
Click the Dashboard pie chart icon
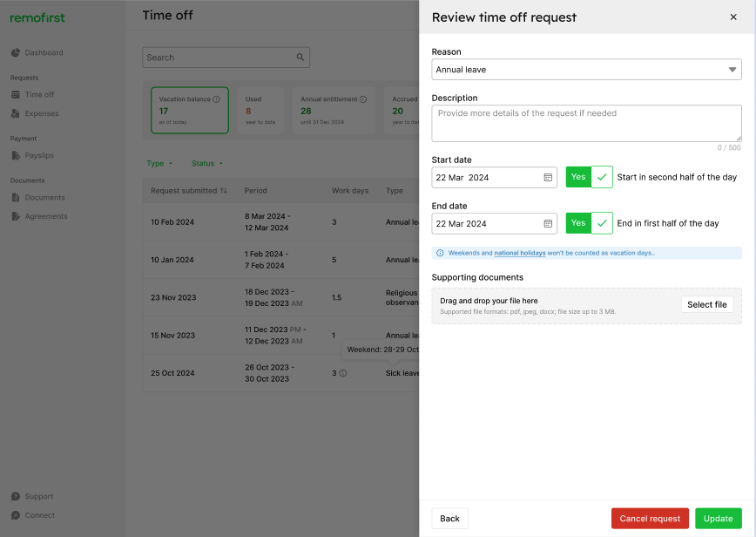[x=16, y=52]
